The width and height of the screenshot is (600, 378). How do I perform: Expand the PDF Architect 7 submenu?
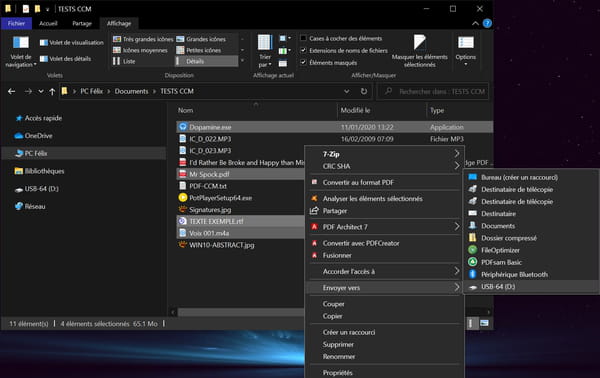coord(384,227)
